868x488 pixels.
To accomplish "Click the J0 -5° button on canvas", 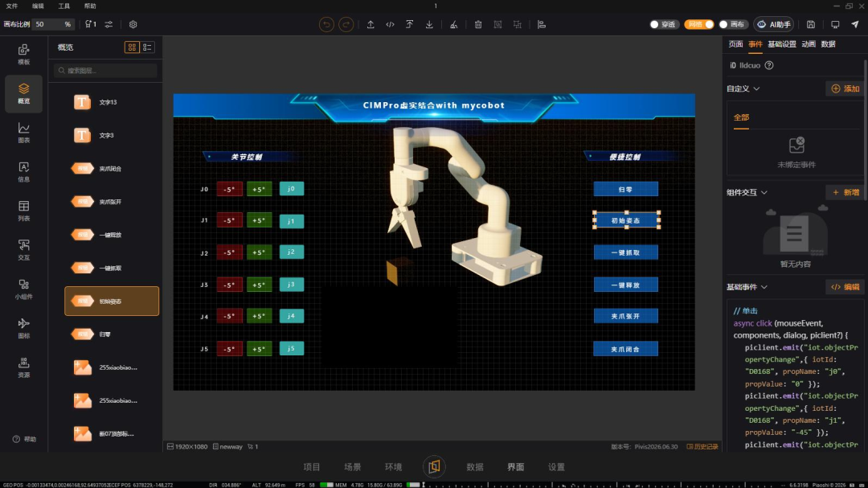I will pyautogui.click(x=229, y=189).
